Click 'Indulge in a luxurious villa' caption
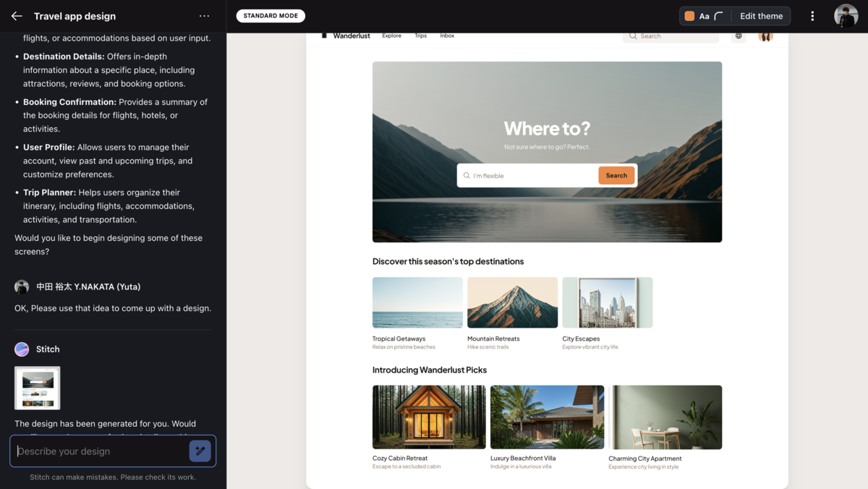The image size is (868, 489). click(521, 467)
